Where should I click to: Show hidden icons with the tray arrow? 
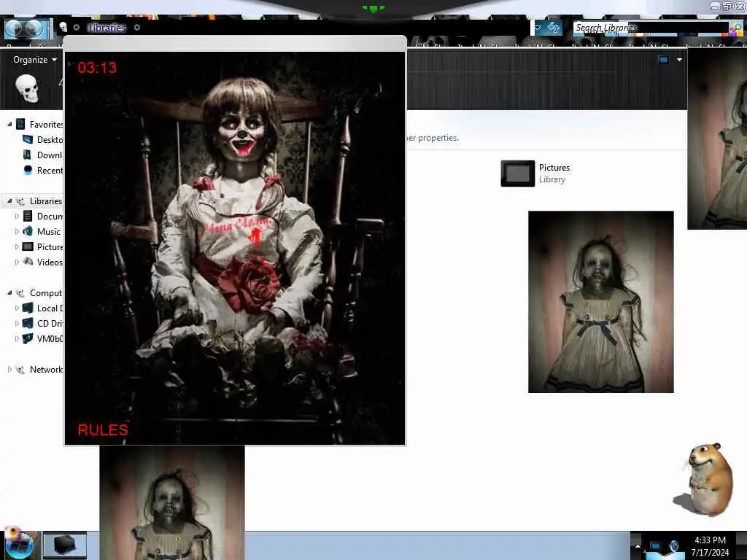click(x=638, y=545)
